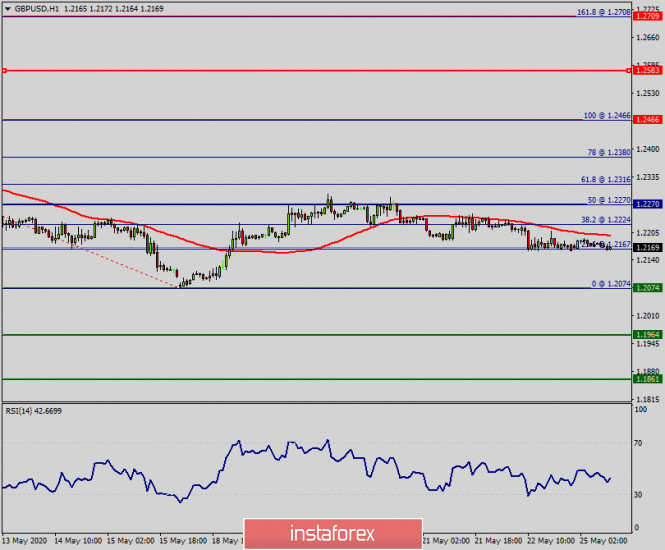Click the red 1.2709 price tag
The width and height of the screenshot is (665, 550).
click(646, 17)
